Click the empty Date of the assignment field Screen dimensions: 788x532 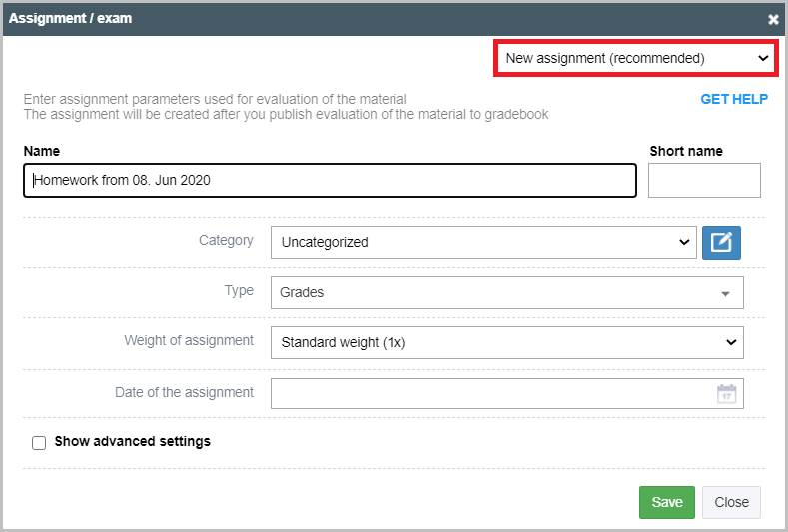(507, 394)
